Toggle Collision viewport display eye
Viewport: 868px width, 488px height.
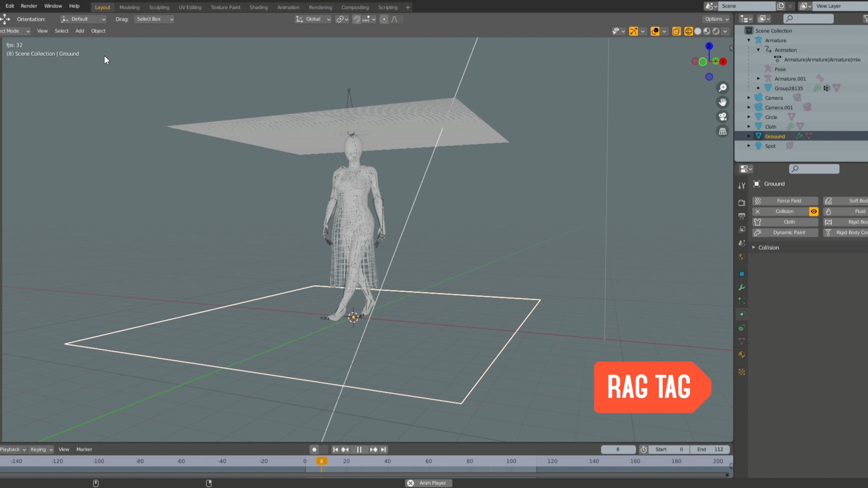click(x=813, y=211)
